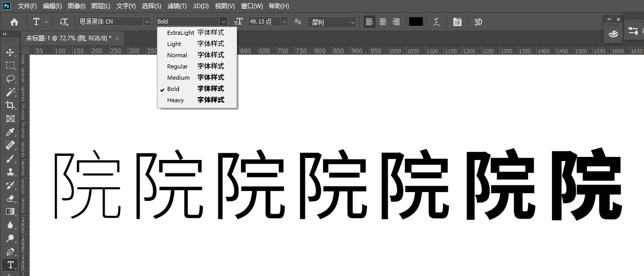Select the Blur tool
Viewport: 644px width, 276px height.
coord(10,225)
